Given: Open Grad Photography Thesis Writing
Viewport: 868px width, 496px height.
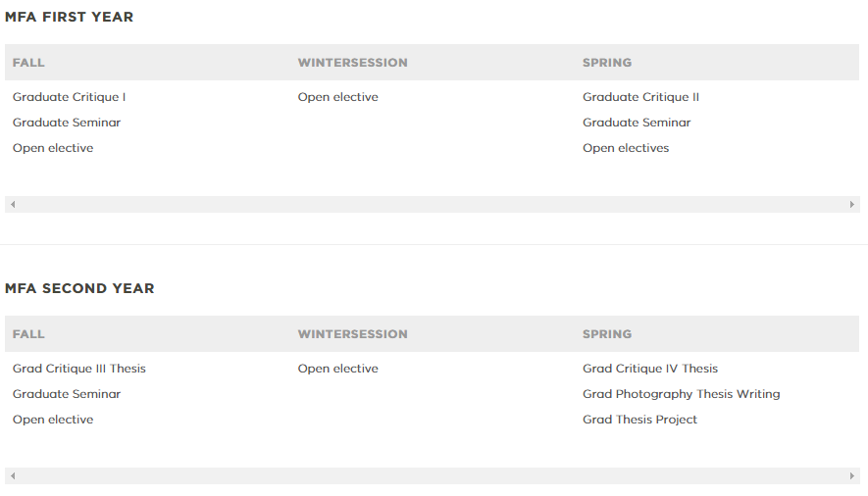Looking at the screenshot, I should tap(681, 394).
